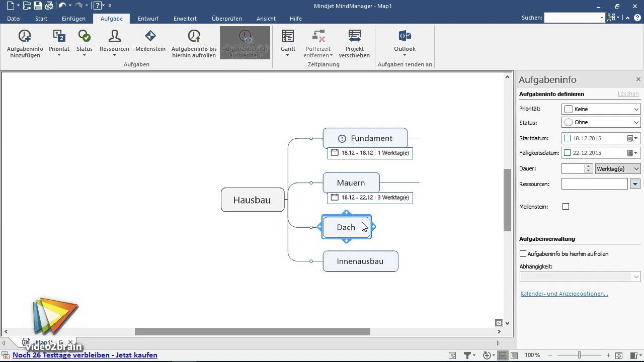Click the Kalender- und Anzeigeoptionen link
Image resolution: width=644 pixels, height=362 pixels.
point(564,294)
